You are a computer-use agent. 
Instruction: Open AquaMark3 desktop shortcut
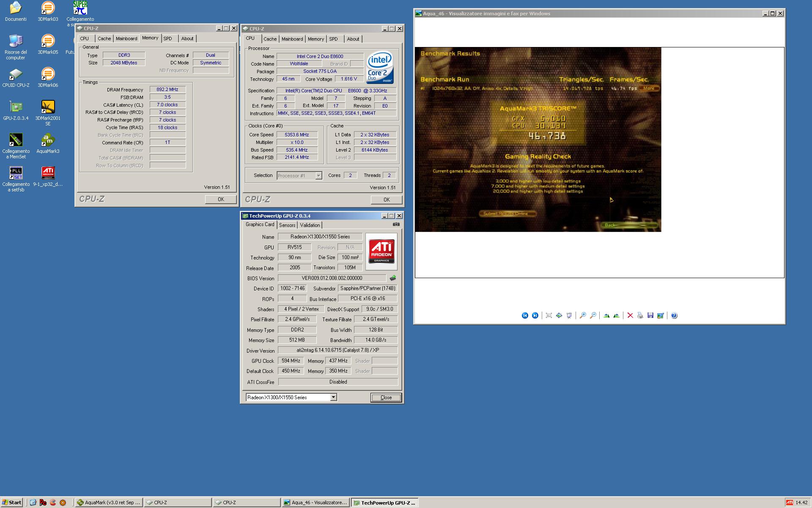[48, 143]
